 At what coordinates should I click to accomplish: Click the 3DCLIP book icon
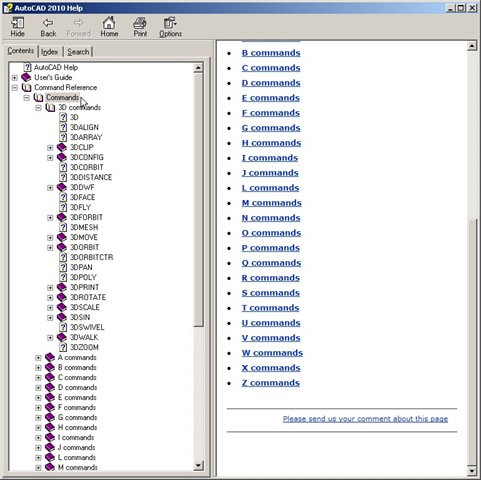(x=62, y=147)
